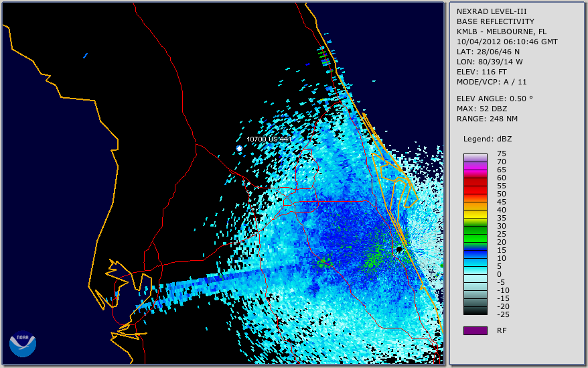
Task: Click "NEXRAD LEVEL-III" title text
Action: 492,11
